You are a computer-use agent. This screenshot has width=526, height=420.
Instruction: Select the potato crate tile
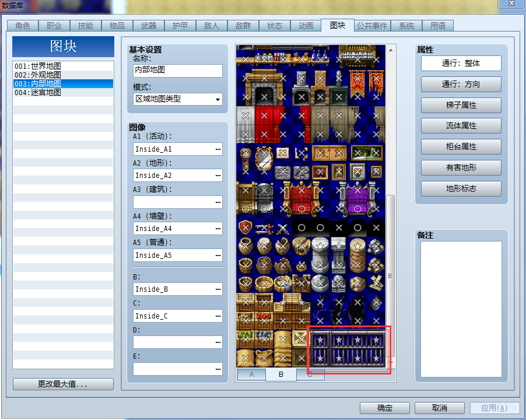pyautogui.click(x=246, y=321)
